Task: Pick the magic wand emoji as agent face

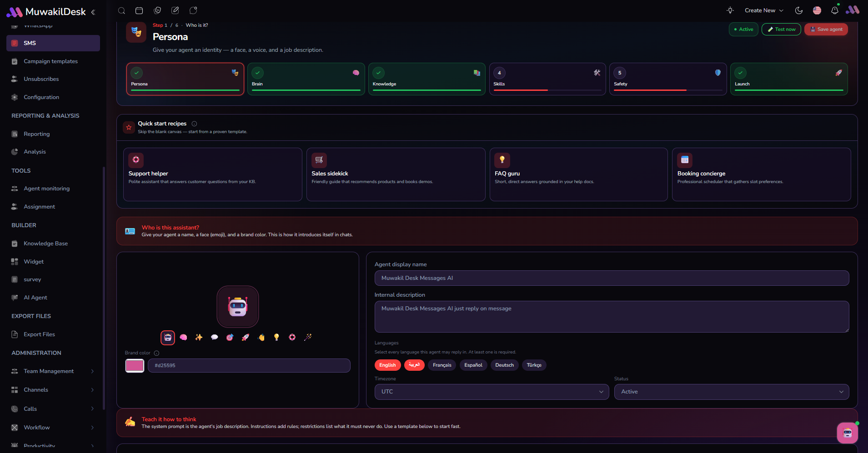Action: click(x=308, y=337)
